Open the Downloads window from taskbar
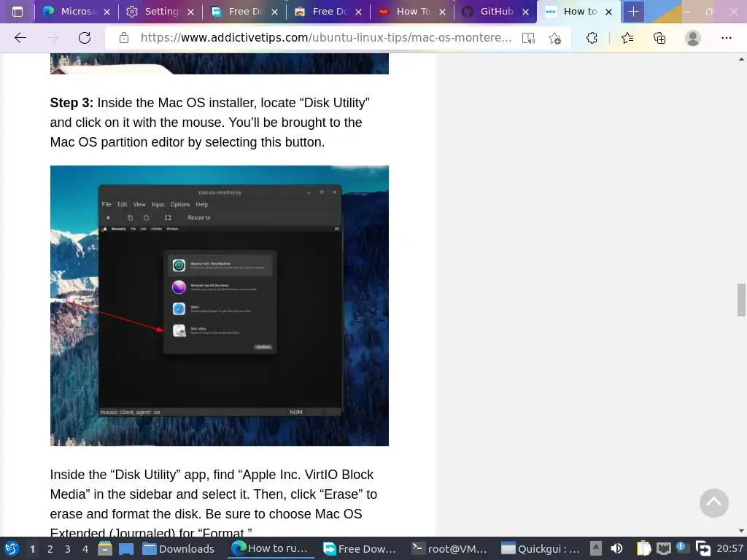Viewport: 747px width, 560px height. [x=179, y=548]
